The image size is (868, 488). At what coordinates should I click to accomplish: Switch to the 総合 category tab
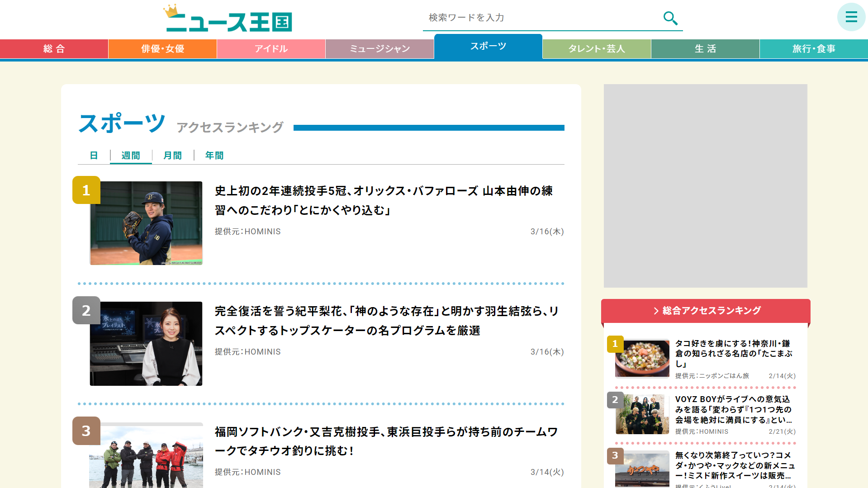[x=54, y=49]
